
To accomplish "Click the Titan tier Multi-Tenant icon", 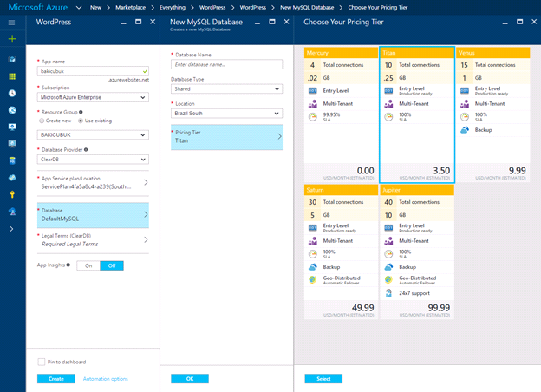I will click(x=388, y=104).
